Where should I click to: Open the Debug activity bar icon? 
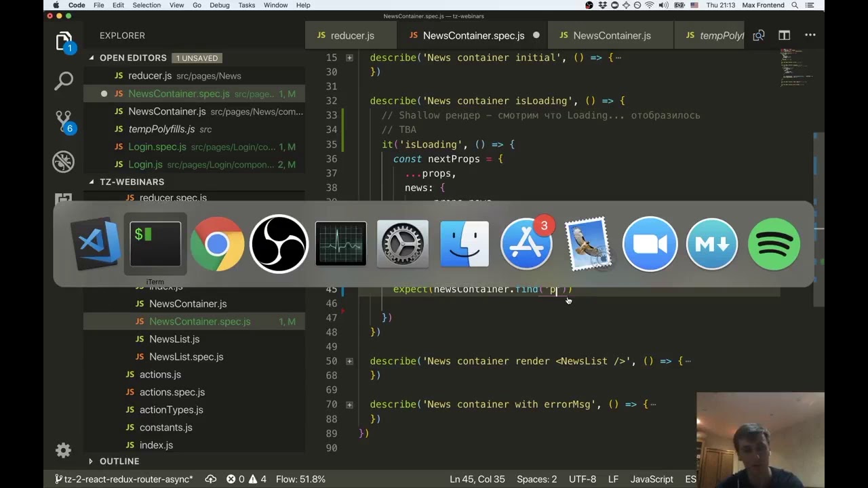(x=64, y=161)
